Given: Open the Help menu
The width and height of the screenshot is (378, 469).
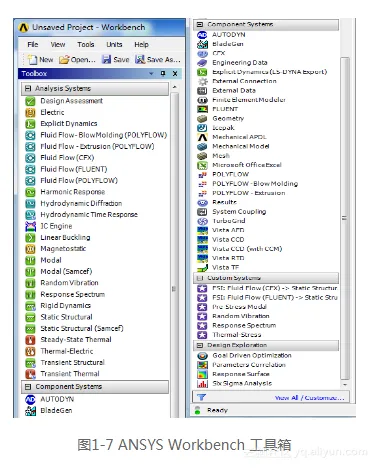Looking at the screenshot, I should pyautogui.click(x=141, y=44).
